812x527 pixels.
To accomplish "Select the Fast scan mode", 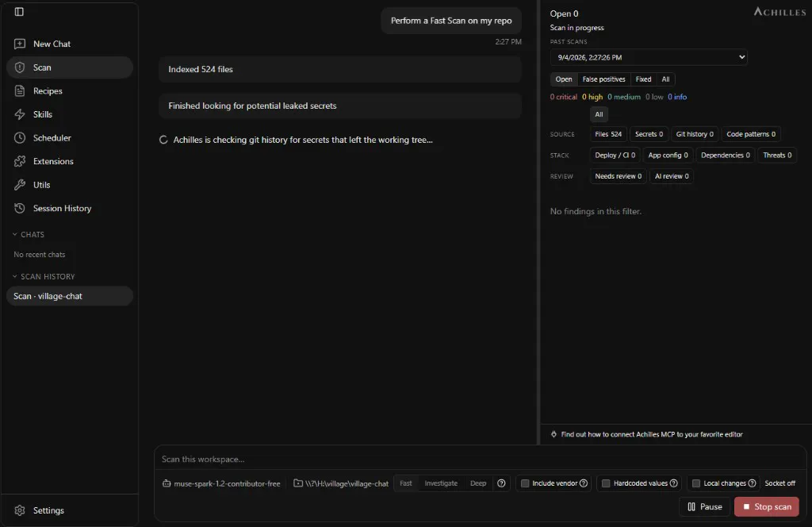I will [406, 483].
